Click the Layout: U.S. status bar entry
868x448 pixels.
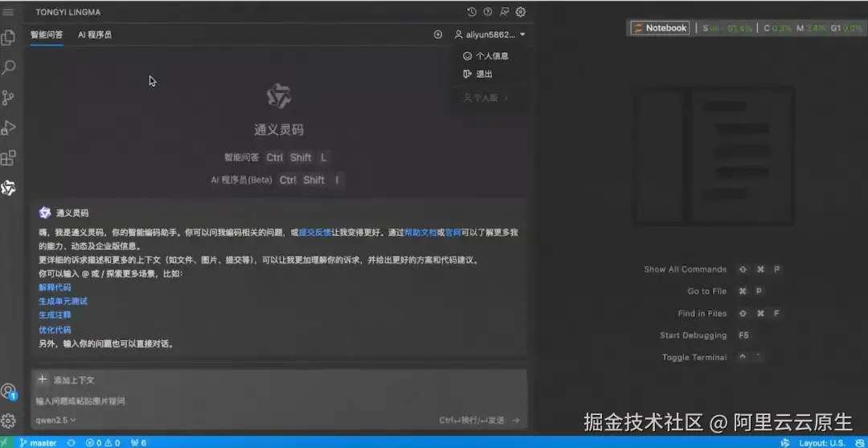click(x=821, y=442)
